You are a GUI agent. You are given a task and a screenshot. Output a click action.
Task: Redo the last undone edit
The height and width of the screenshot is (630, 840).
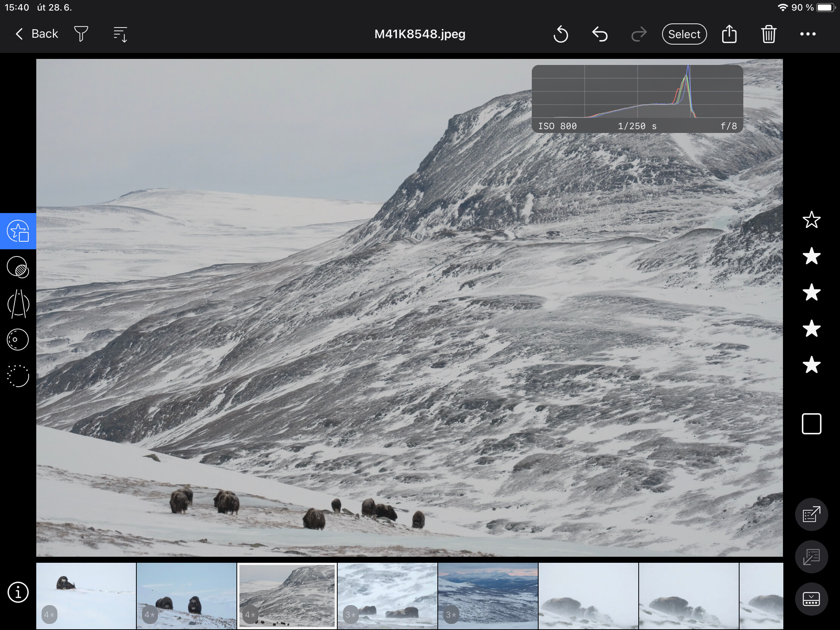(639, 34)
